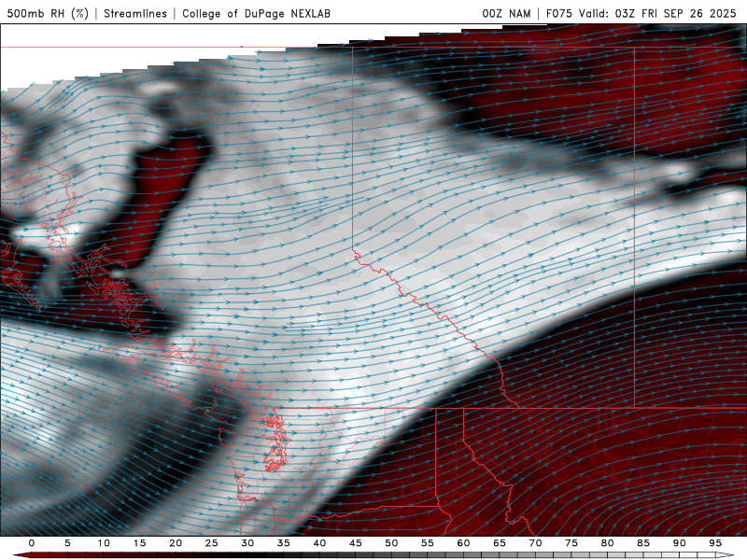Click the '45' colorbar scale label
This screenshot has height=560, width=747.
click(356, 543)
